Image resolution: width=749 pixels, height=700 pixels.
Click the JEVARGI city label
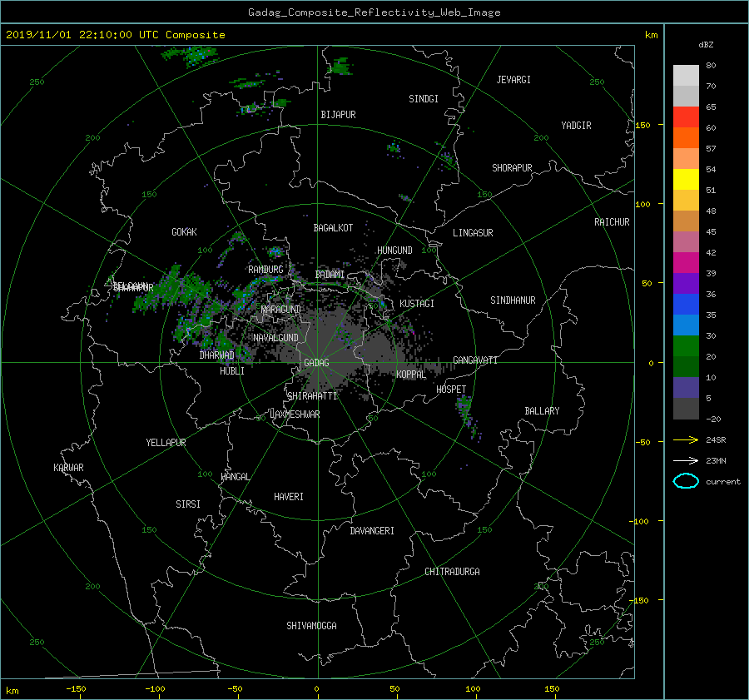513,80
